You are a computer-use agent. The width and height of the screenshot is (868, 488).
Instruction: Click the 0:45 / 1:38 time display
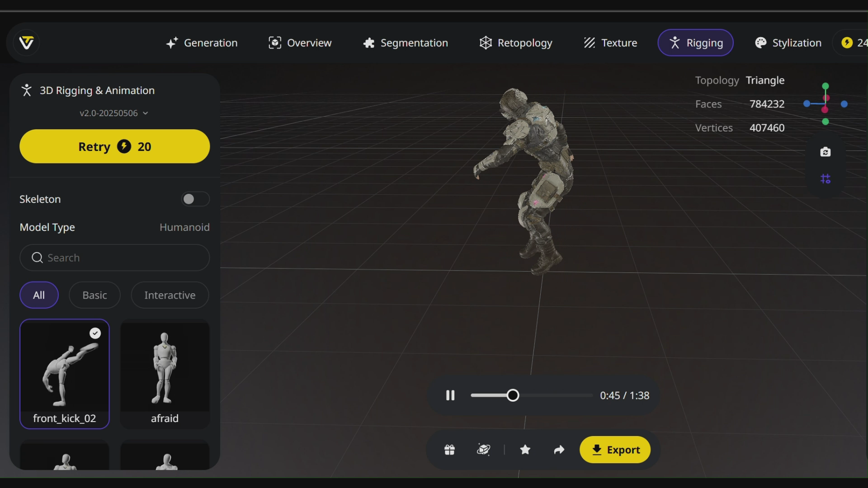coord(625,395)
